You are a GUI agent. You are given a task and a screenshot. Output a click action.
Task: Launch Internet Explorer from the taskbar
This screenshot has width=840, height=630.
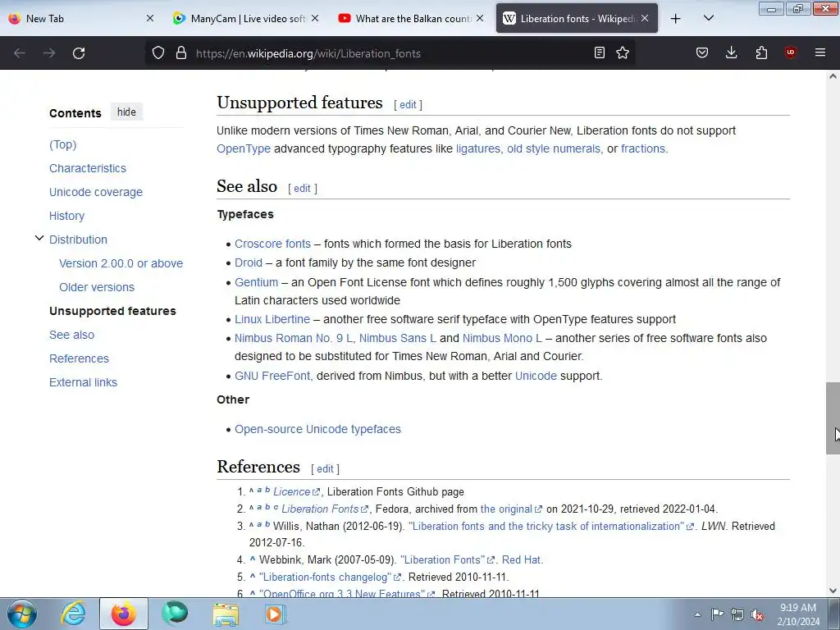click(73, 614)
